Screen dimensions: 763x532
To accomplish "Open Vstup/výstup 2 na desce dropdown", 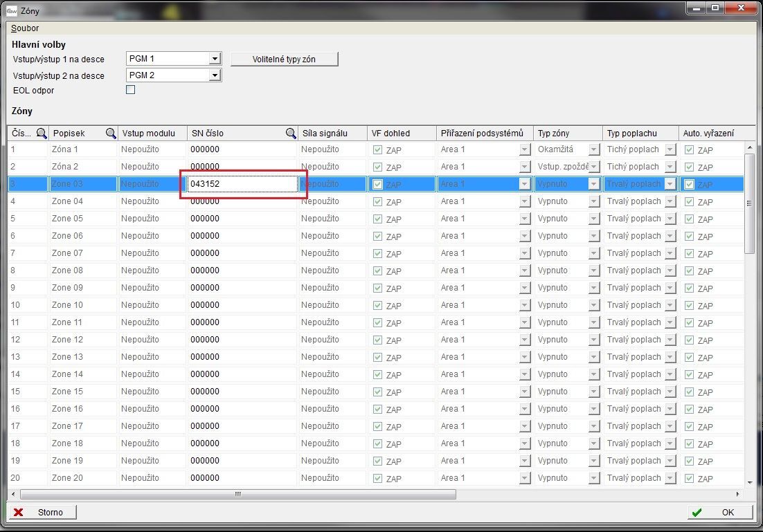I will click(x=215, y=75).
